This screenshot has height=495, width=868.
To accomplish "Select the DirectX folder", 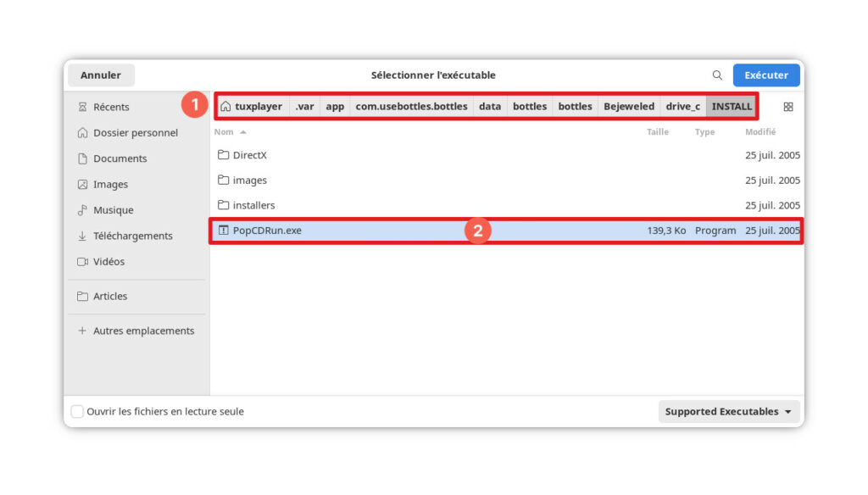I will (x=249, y=155).
